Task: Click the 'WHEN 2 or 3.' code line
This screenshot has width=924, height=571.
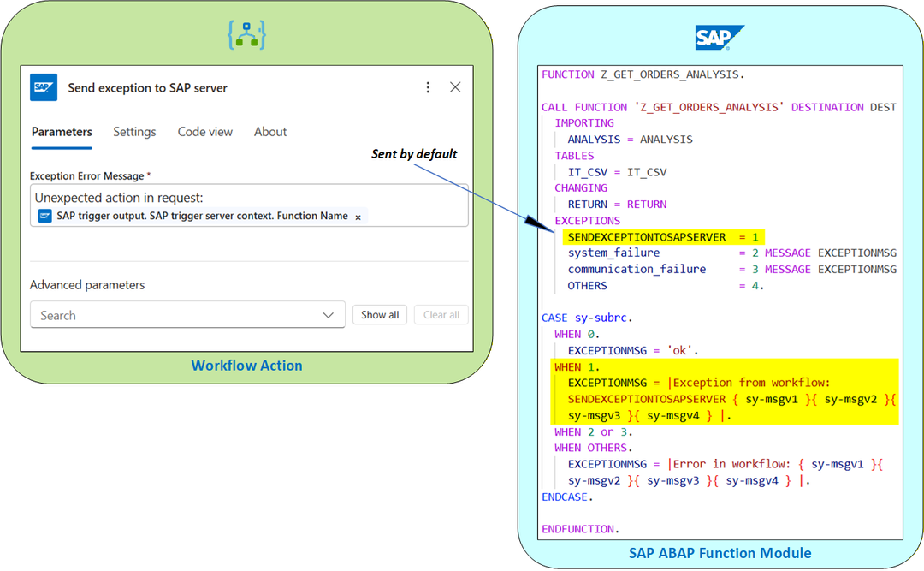Action: click(594, 431)
